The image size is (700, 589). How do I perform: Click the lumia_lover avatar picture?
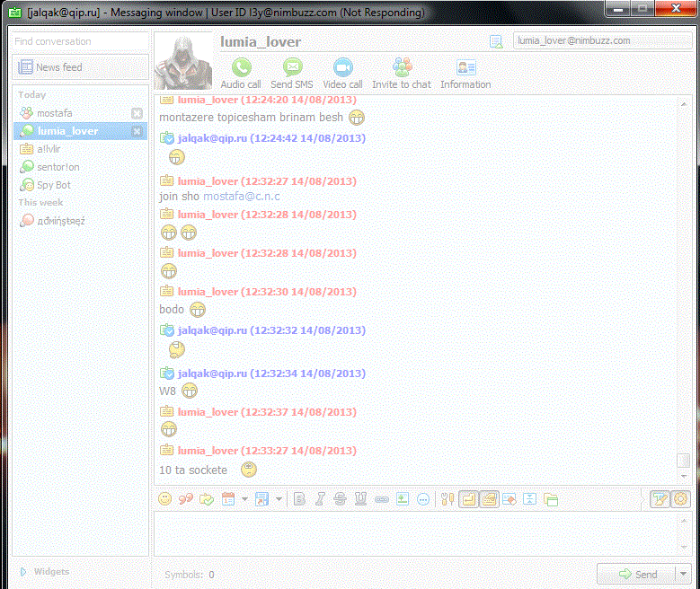pos(183,62)
